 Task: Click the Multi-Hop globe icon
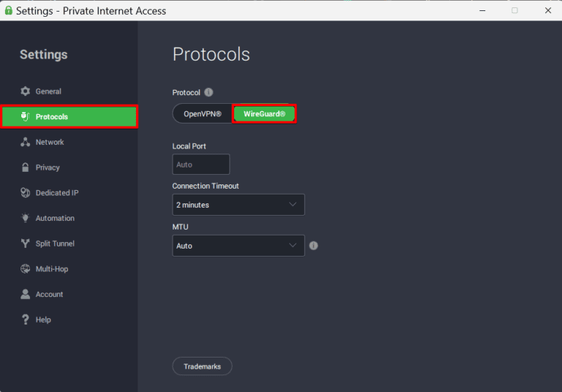point(26,269)
